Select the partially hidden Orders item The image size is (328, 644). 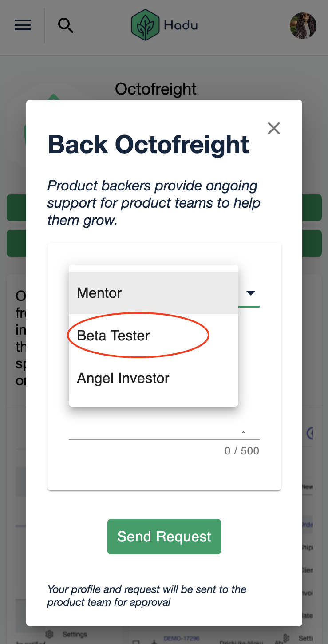308,525
